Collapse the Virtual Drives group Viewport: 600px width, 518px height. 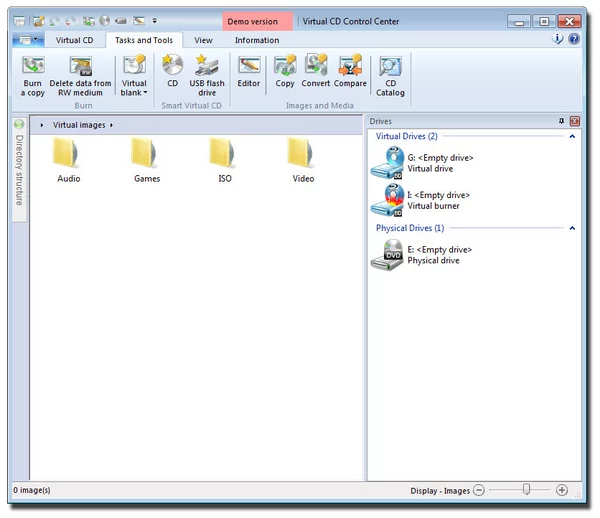click(x=572, y=136)
